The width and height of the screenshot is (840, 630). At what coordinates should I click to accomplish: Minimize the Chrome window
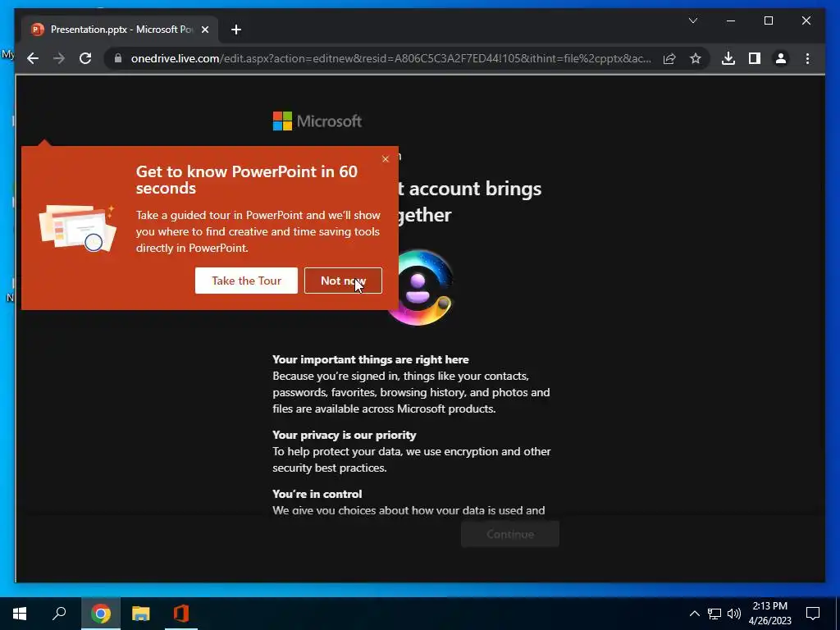pyautogui.click(x=731, y=21)
